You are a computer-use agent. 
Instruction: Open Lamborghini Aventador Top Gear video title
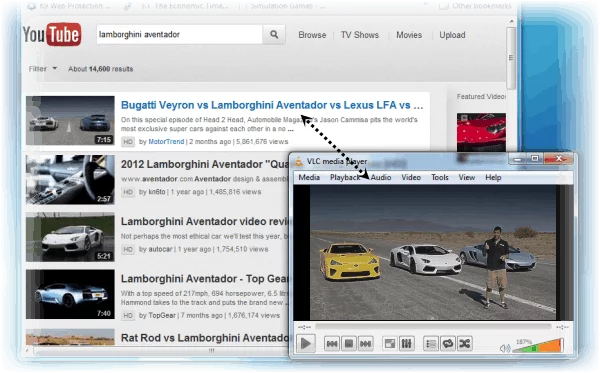point(205,279)
